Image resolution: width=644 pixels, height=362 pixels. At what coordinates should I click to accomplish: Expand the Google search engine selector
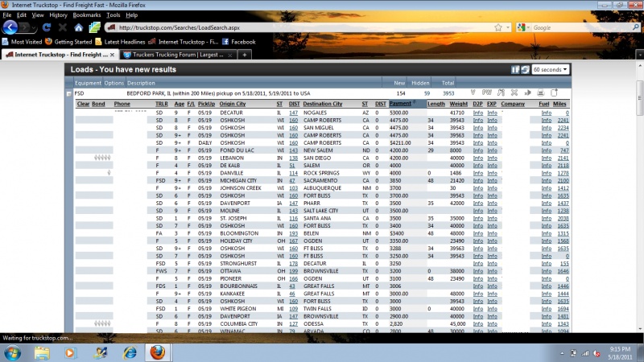(525, 28)
